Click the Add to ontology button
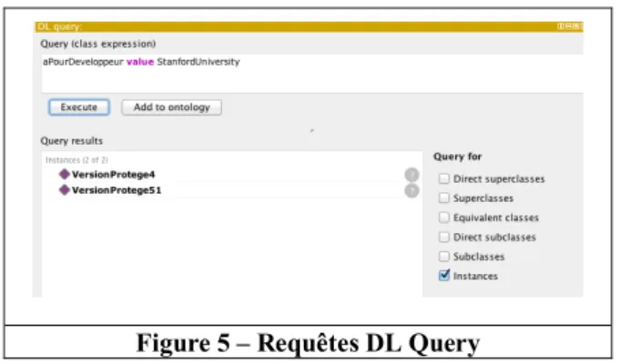Image resolution: width=620 pixels, height=364 pixels. tap(171, 107)
